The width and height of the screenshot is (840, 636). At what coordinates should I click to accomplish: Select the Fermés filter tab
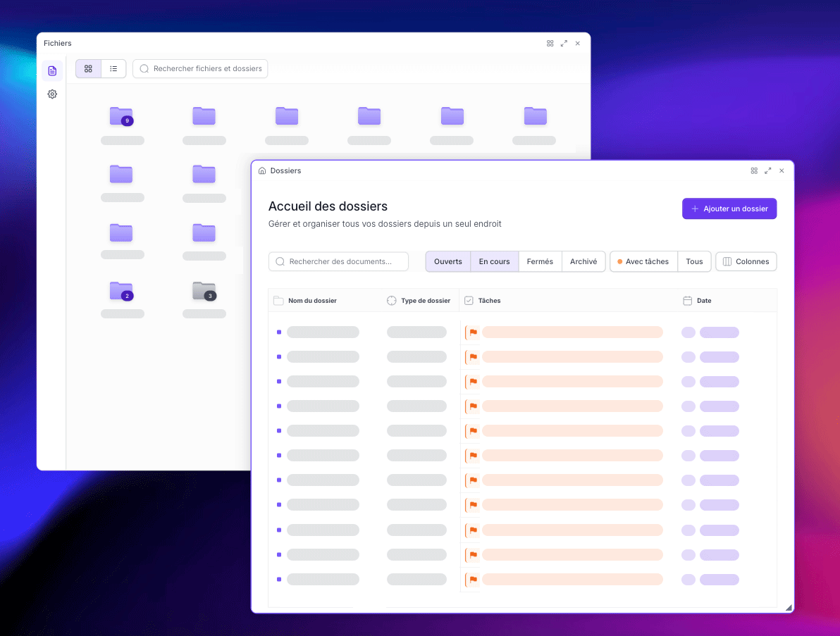pyautogui.click(x=540, y=262)
